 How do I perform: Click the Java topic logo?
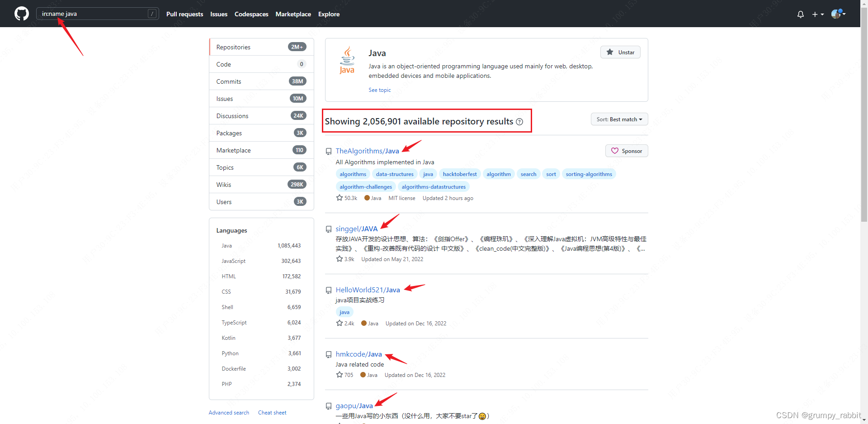347,60
